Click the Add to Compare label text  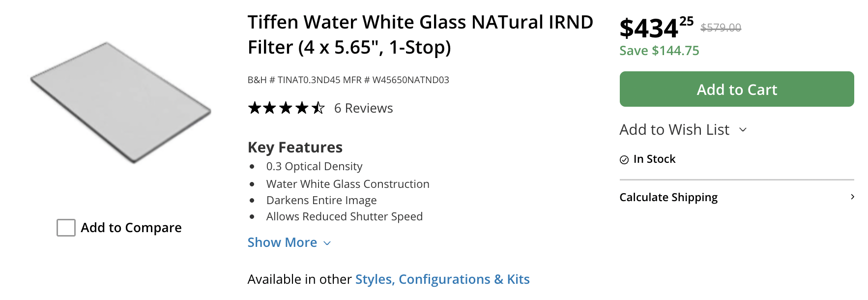pyautogui.click(x=131, y=228)
